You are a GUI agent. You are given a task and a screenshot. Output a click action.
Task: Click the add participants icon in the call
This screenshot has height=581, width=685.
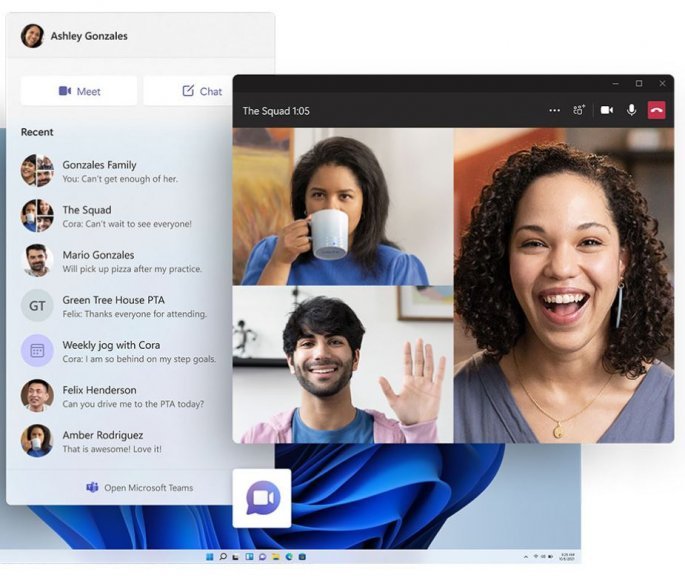coord(579,110)
